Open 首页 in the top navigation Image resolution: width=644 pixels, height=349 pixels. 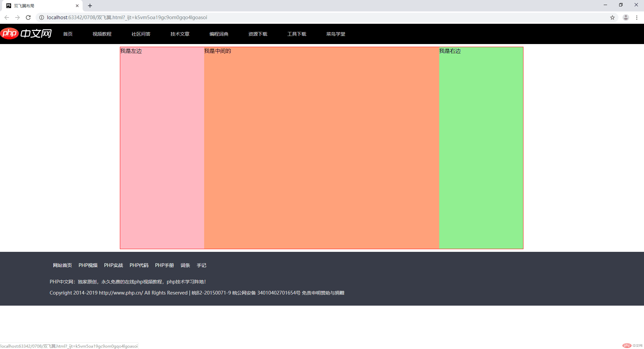click(x=68, y=34)
